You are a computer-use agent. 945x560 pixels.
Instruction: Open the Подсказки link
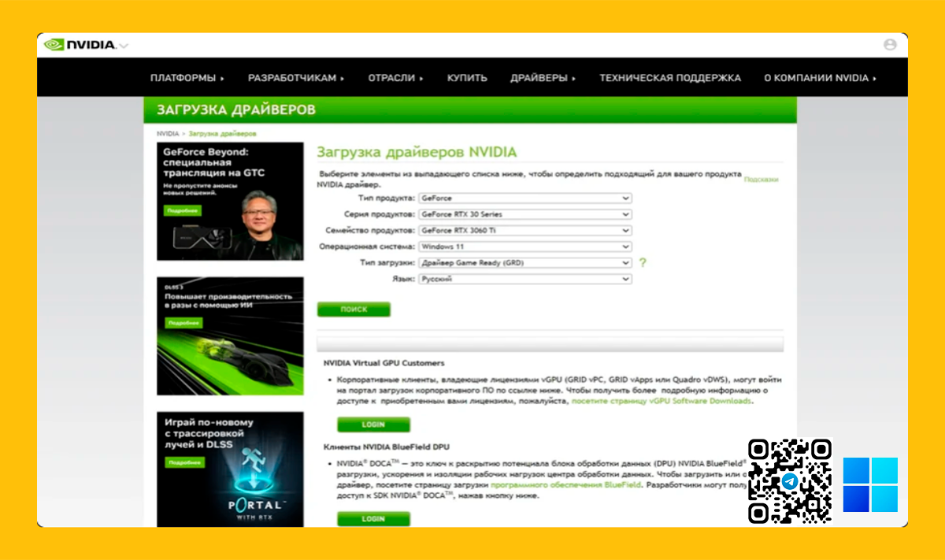pos(761,180)
